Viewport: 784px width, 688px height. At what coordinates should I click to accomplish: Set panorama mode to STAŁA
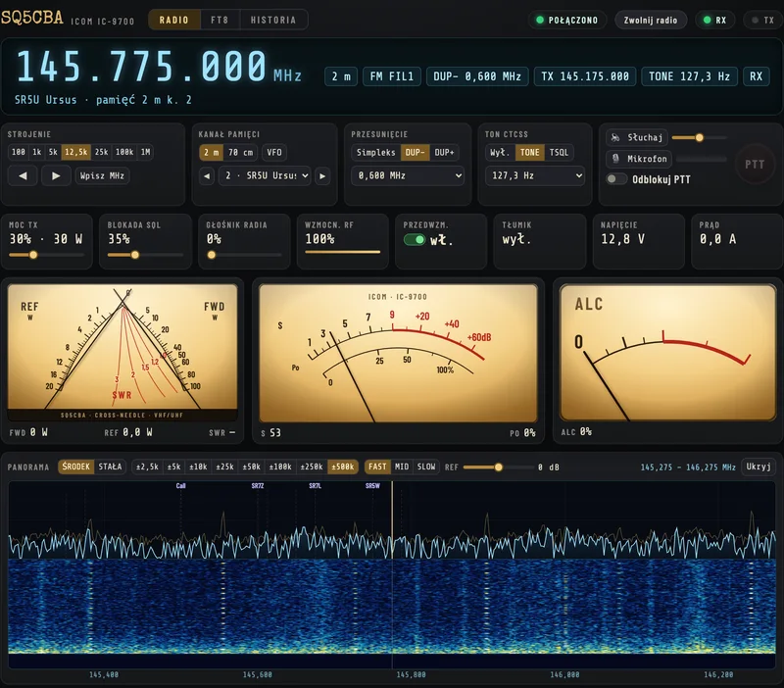[x=110, y=467]
